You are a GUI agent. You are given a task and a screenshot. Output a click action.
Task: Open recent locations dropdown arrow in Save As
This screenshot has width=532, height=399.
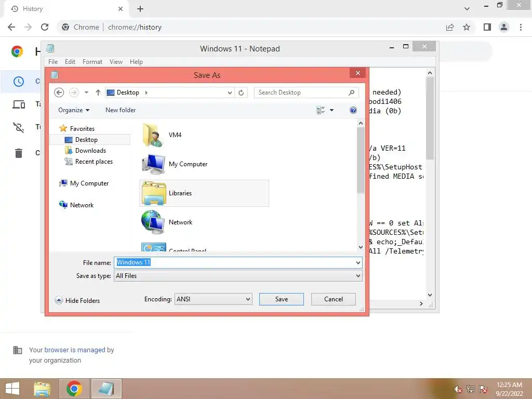point(86,92)
